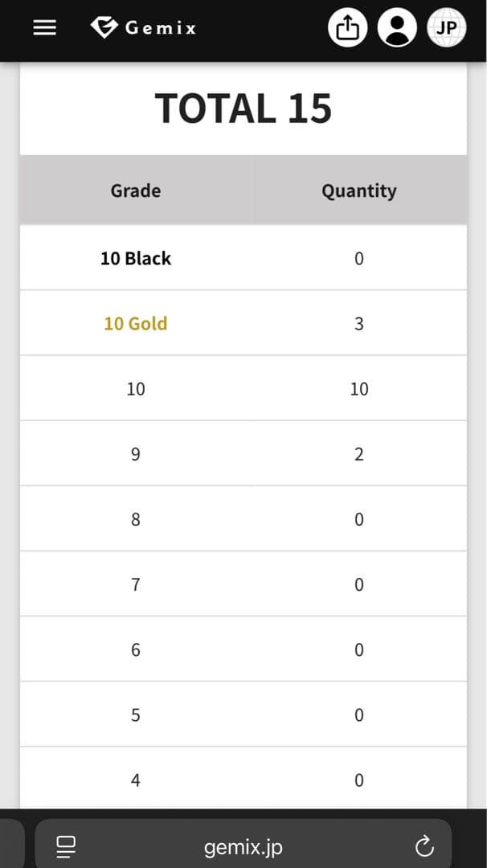Select the grade 9 row

tap(135, 453)
